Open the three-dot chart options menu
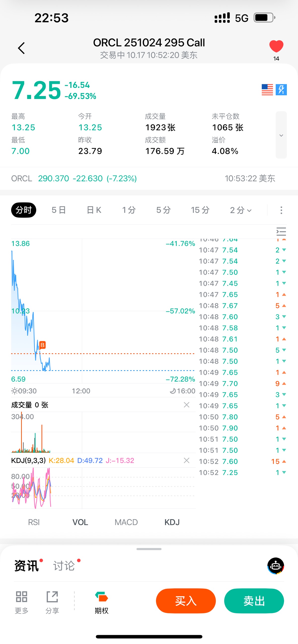 pyautogui.click(x=281, y=210)
